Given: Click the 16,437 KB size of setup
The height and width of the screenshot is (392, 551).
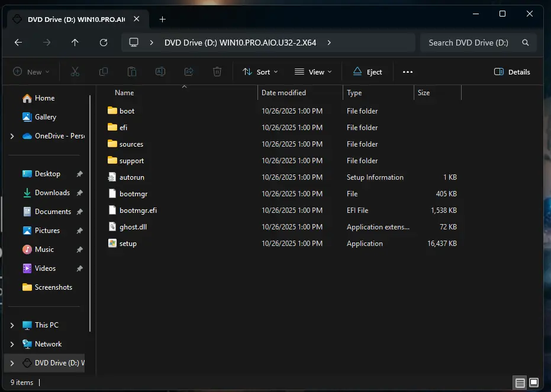Looking at the screenshot, I should (442, 244).
